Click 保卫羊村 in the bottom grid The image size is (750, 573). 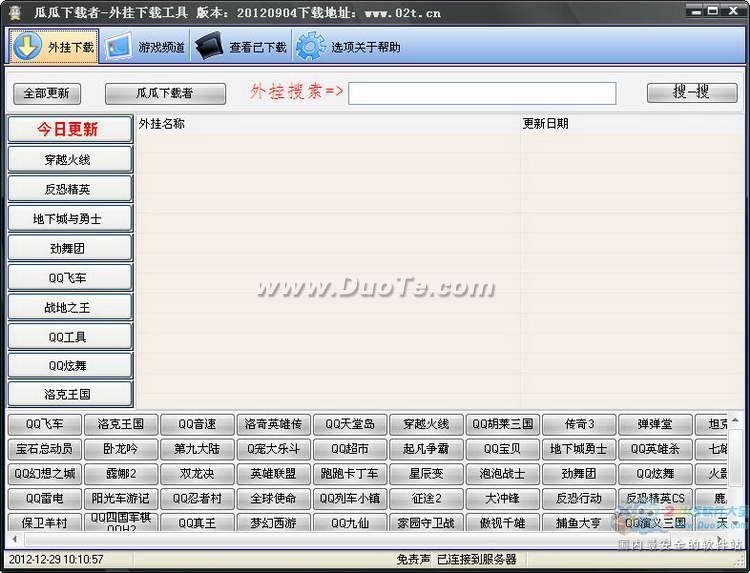44,523
